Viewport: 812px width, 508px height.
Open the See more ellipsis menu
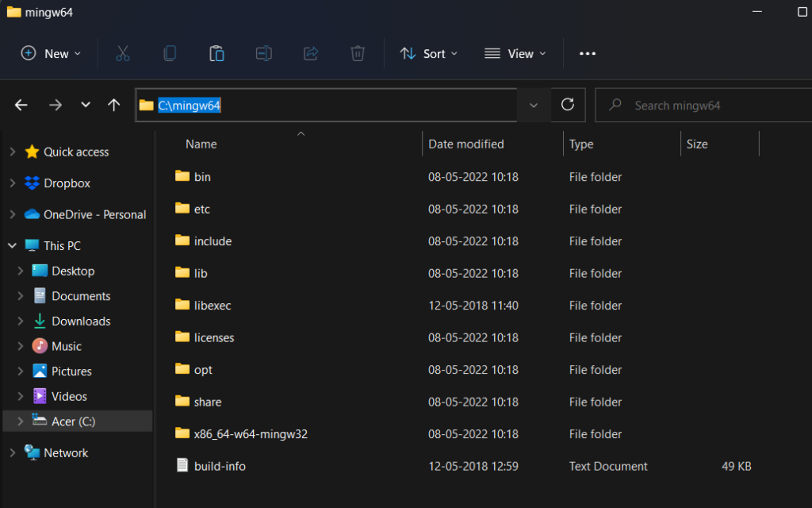pyautogui.click(x=587, y=54)
